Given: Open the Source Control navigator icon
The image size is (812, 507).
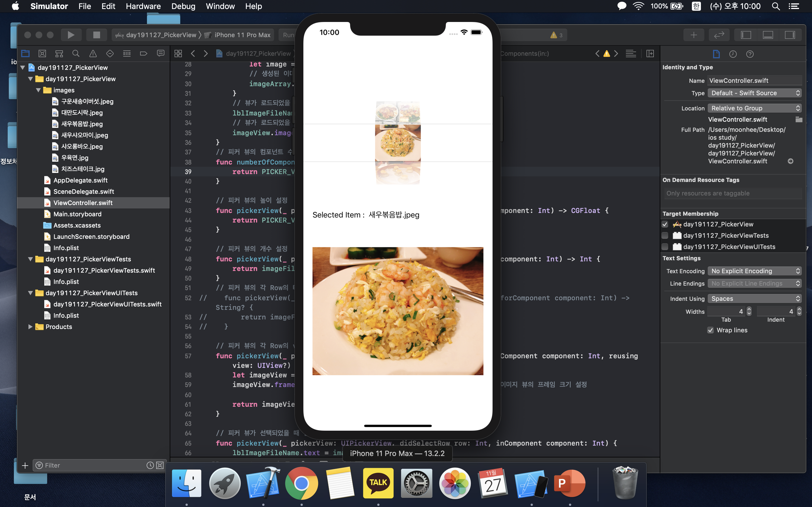Looking at the screenshot, I should pos(42,54).
